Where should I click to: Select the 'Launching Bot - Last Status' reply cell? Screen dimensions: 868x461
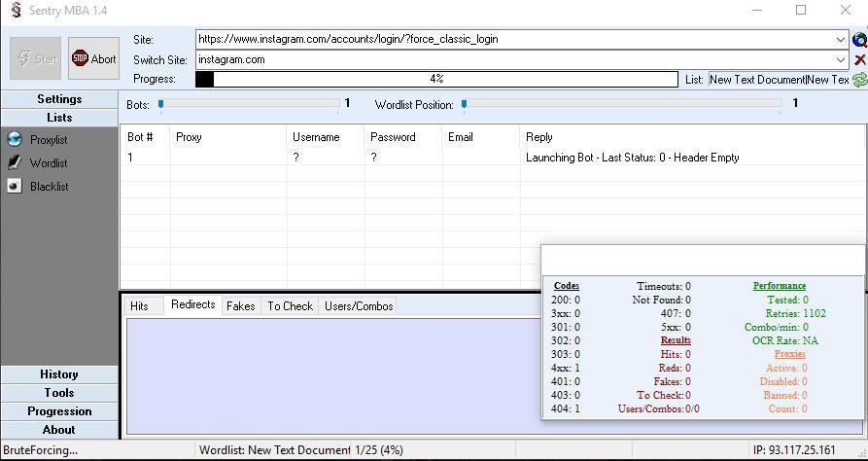click(x=632, y=158)
